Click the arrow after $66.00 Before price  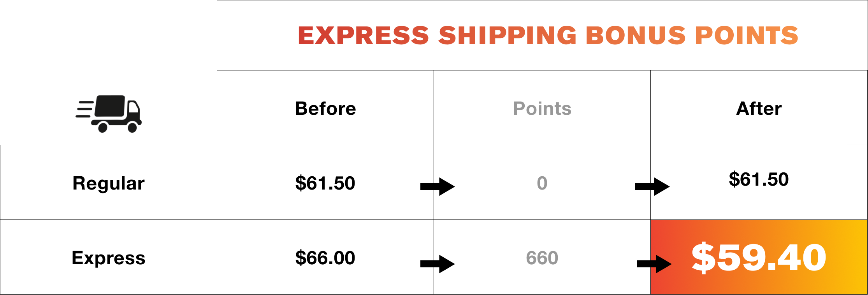pos(438,264)
